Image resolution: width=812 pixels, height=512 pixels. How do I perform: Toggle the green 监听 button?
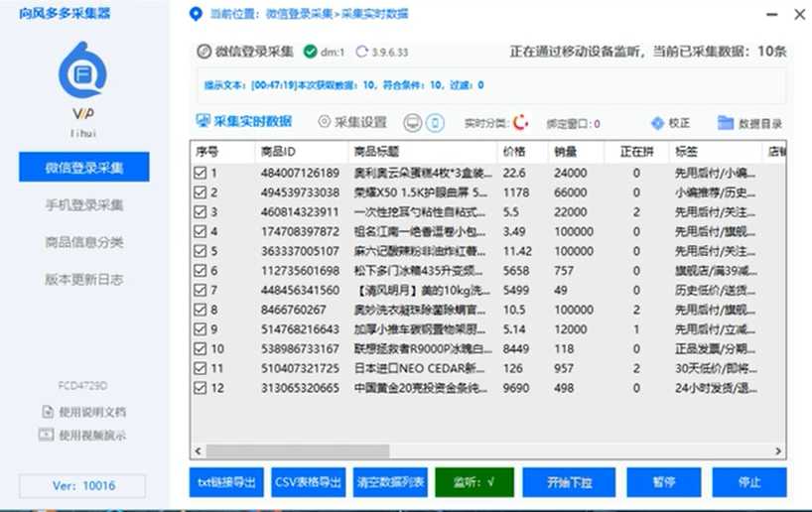tap(474, 482)
